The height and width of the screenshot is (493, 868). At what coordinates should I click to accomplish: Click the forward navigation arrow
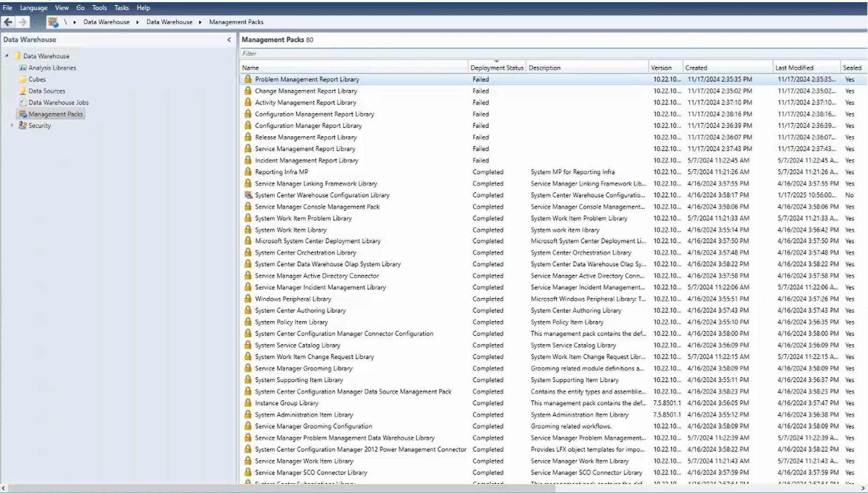tap(22, 22)
